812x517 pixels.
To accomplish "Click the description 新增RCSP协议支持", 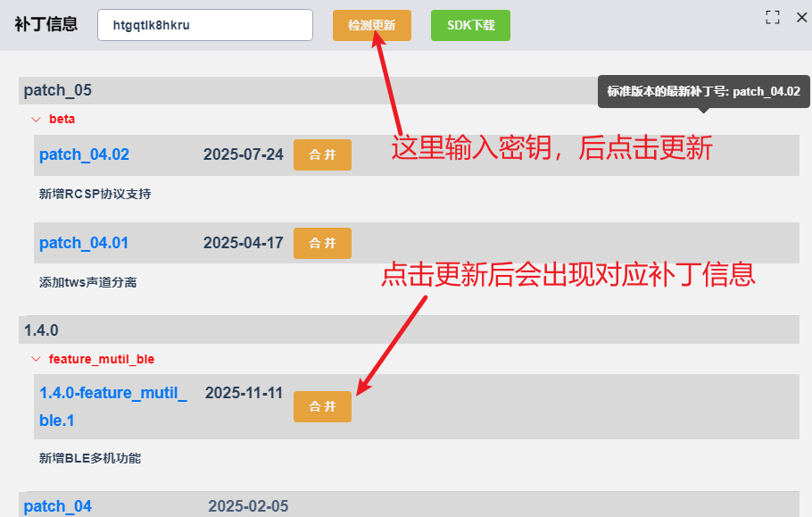I will click(x=95, y=195).
